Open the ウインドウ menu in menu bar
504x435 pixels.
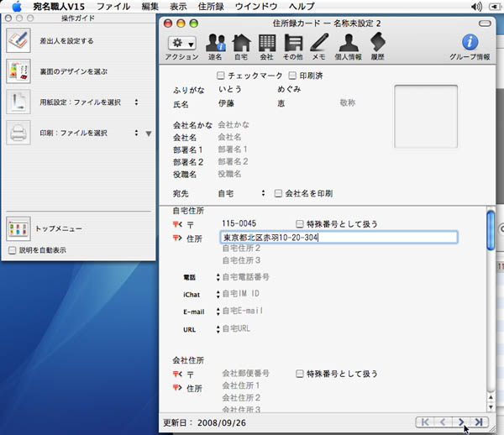258,6
